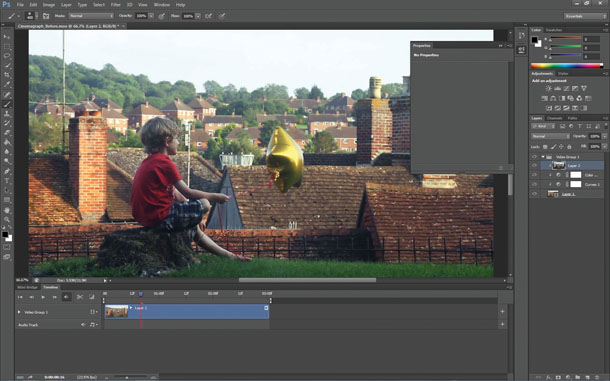Click the collapsed History panel icon
The height and width of the screenshot is (381, 610).
coord(521,36)
